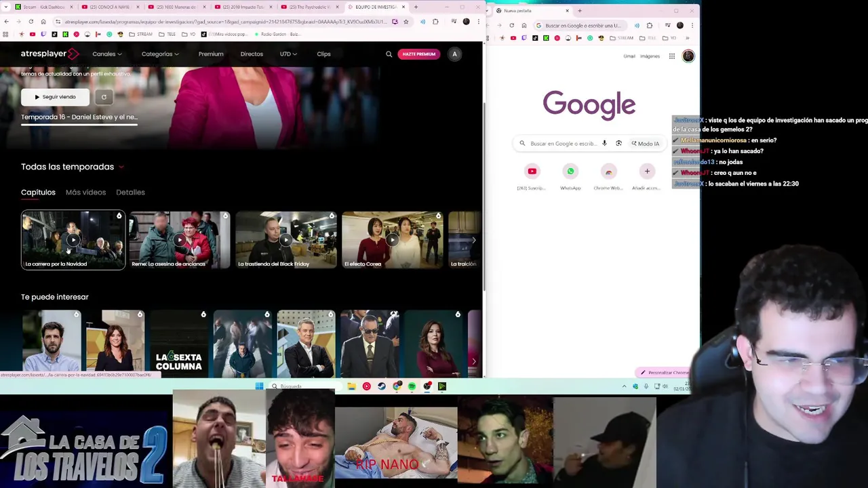Open File Explorer from taskbar
The image size is (868, 488).
(351, 386)
